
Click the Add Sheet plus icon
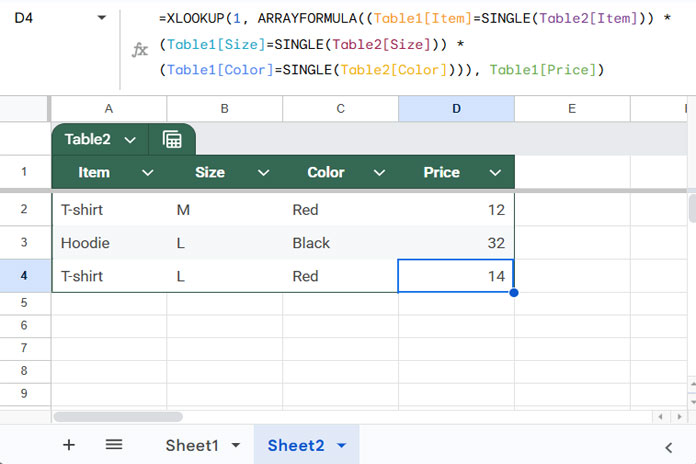69,444
